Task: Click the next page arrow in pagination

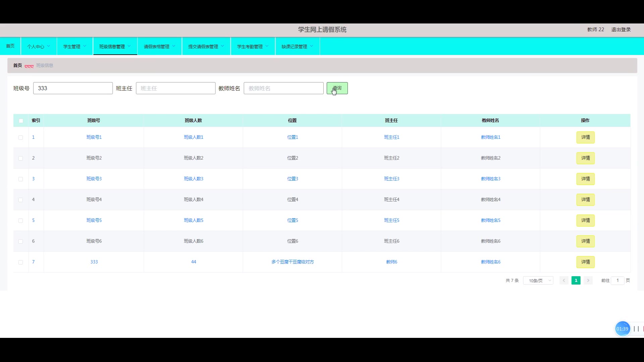Action: point(588,281)
